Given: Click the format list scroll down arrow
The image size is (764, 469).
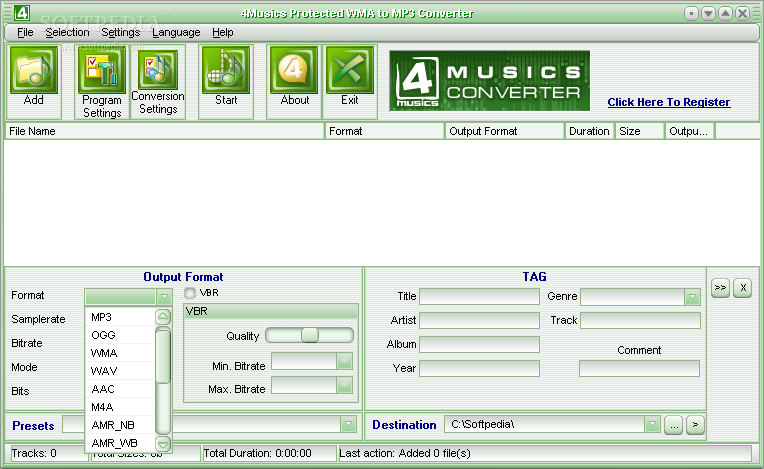Looking at the screenshot, I should 163,444.
